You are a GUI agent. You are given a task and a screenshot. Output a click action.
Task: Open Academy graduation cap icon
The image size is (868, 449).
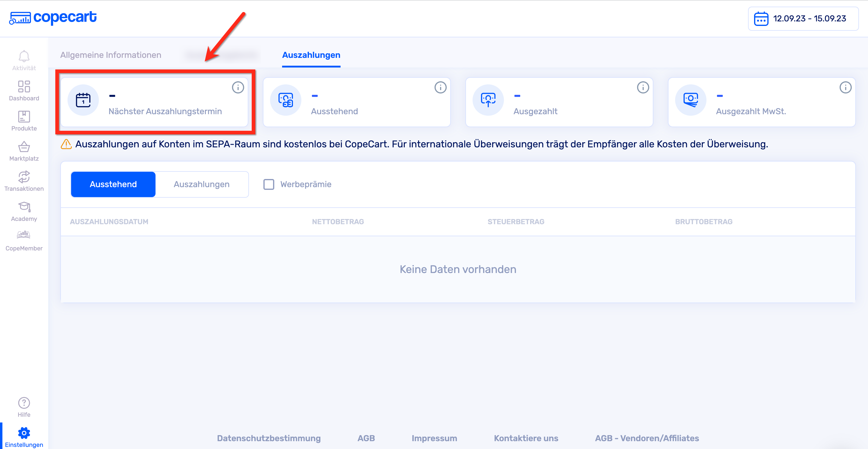(24, 207)
